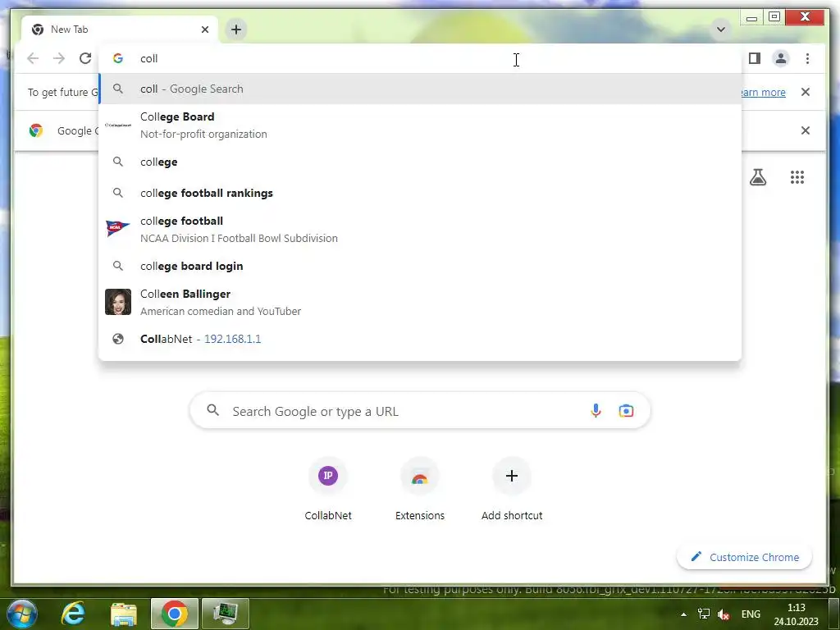Viewport: 840px width, 630px height.
Task: Choose the College Board suggestion
Action: (x=421, y=126)
